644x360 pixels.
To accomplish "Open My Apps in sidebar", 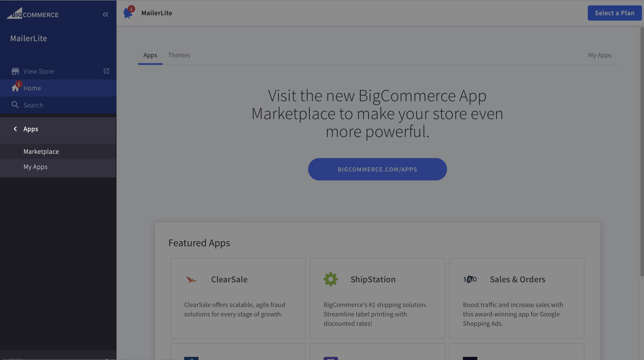I will (x=35, y=167).
